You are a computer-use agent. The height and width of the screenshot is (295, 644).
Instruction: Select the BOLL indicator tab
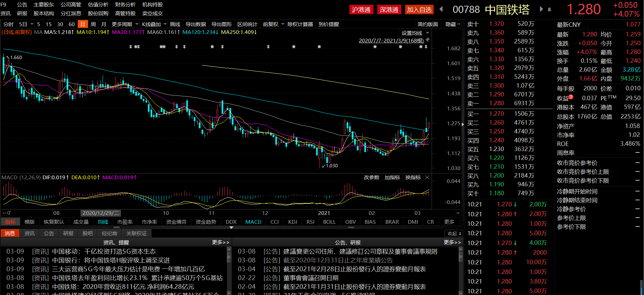click(329, 222)
